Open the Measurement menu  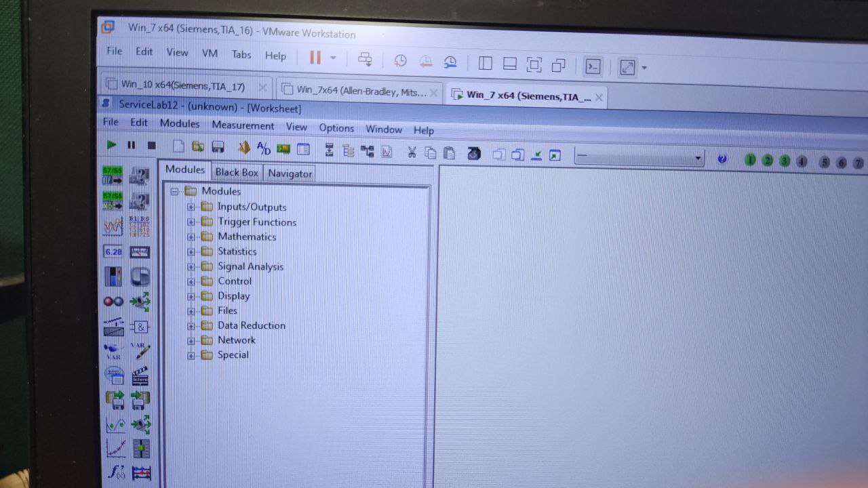(243, 125)
